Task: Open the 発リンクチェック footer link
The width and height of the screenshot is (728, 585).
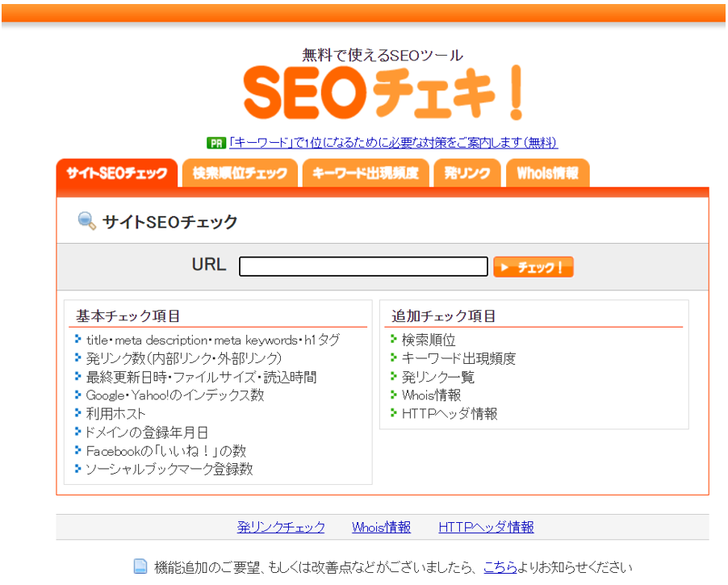Action: pyautogui.click(x=281, y=527)
